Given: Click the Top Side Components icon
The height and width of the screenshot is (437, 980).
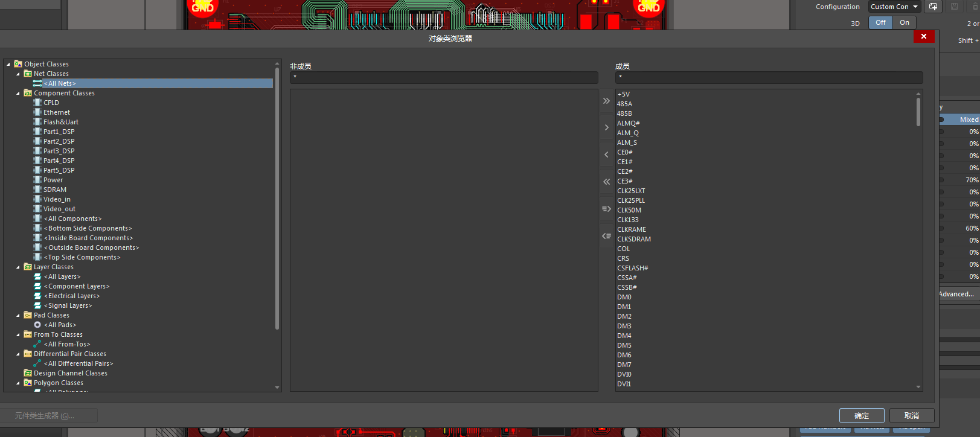Looking at the screenshot, I should coord(37,257).
